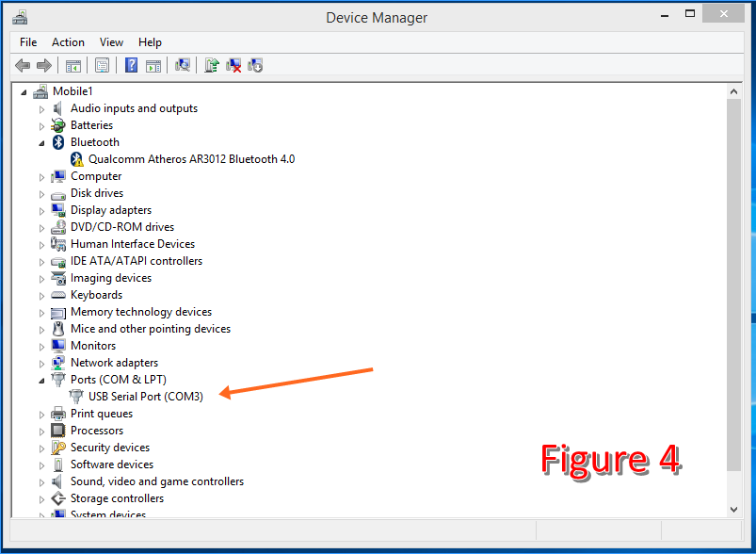Expand the Display adapters category
756x554 pixels.
coord(41,210)
